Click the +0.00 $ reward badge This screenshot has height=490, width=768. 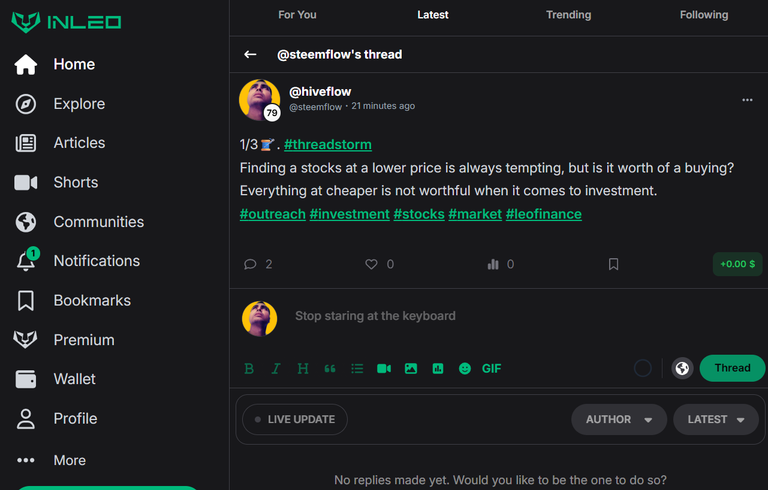click(x=737, y=264)
